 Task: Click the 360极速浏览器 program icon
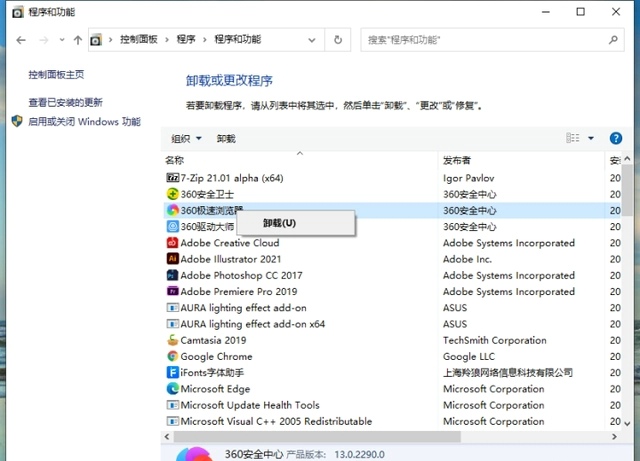[x=173, y=210]
